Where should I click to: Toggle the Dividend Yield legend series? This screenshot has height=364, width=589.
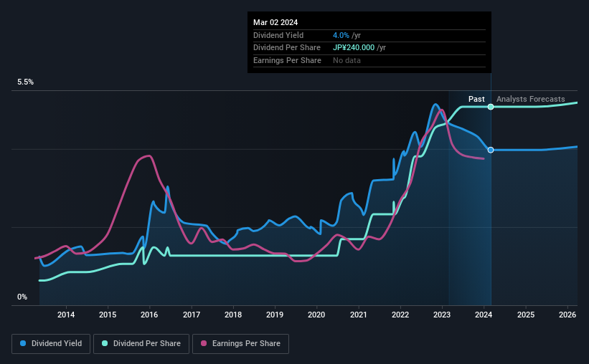point(51,344)
